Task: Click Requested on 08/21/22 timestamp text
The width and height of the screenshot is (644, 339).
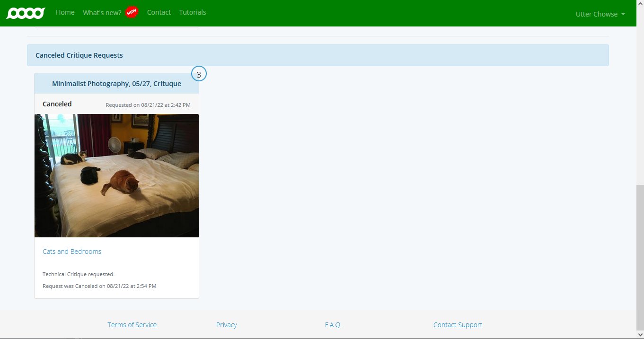Action: pos(148,105)
